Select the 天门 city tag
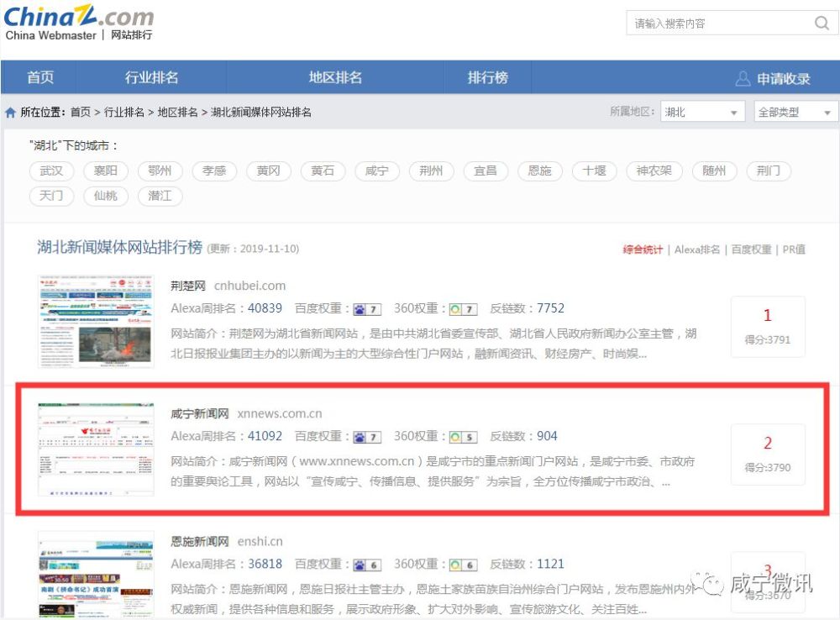Image resolution: width=840 pixels, height=620 pixels. 51,196
